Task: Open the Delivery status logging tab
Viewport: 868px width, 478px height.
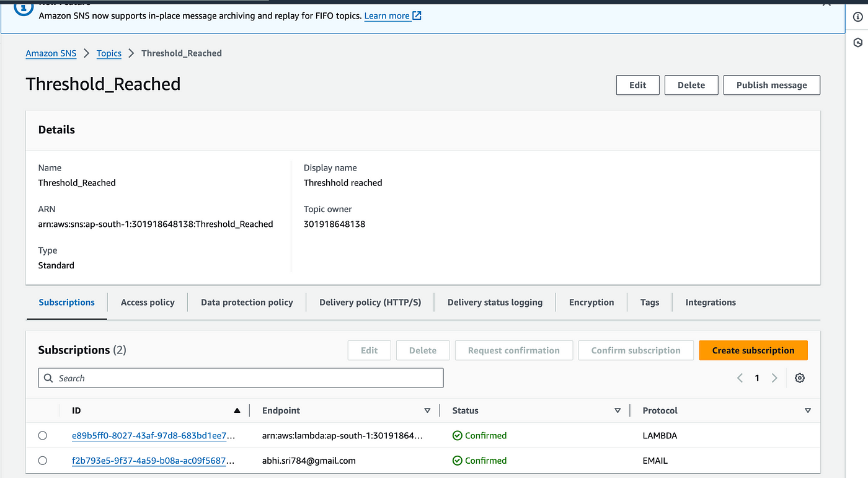Action: (495, 303)
